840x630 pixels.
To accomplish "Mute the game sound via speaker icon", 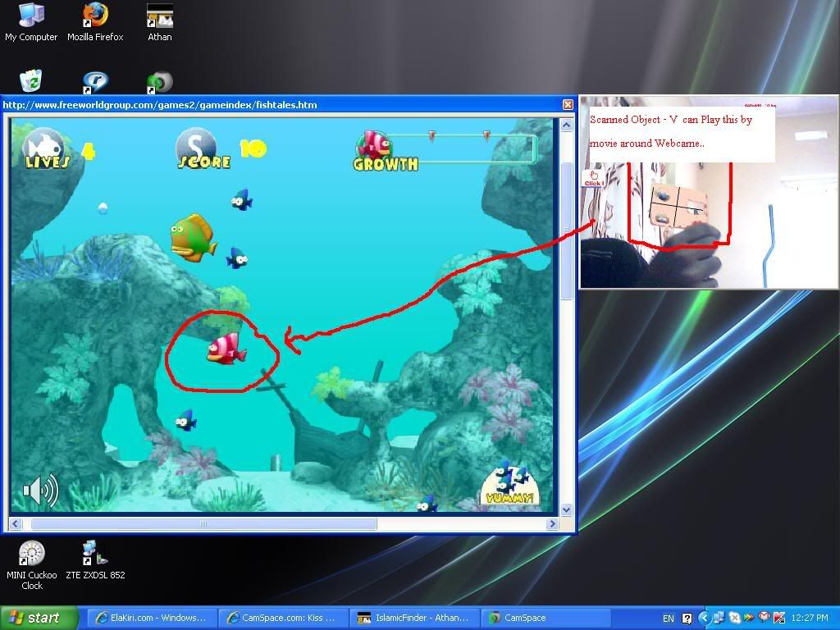I will [41, 490].
